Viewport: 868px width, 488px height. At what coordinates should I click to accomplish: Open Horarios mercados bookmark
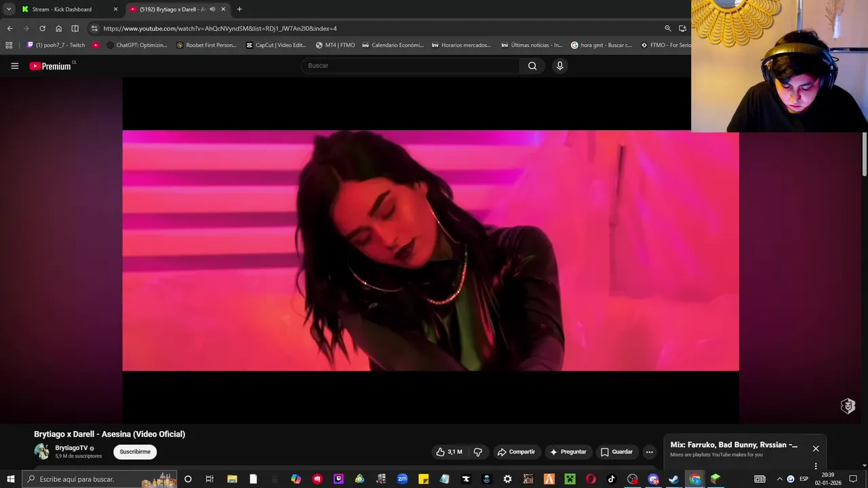[462, 45]
